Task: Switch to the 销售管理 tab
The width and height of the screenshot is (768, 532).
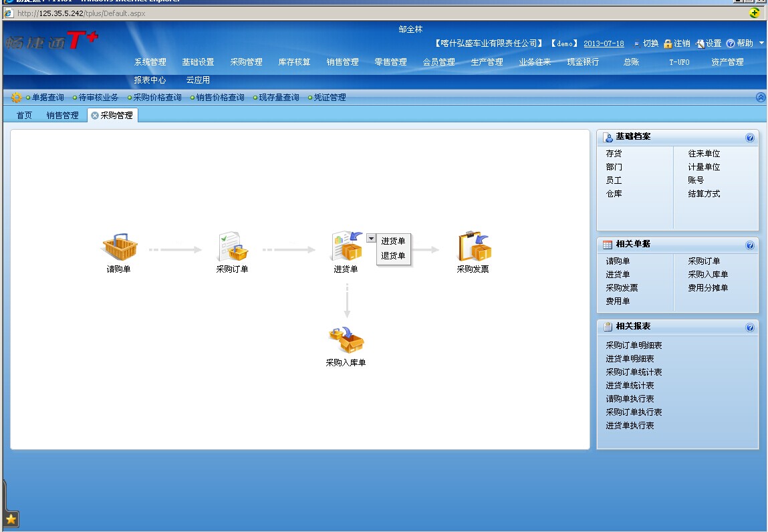Action: pyautogui.click(x=63, y=116)
